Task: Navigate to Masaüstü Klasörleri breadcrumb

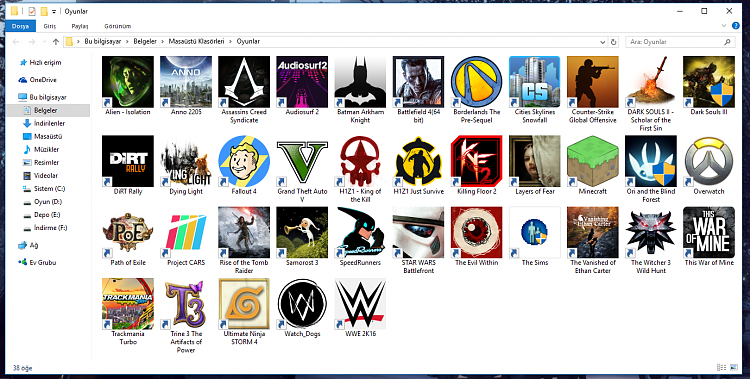Action: pos(196,42)
